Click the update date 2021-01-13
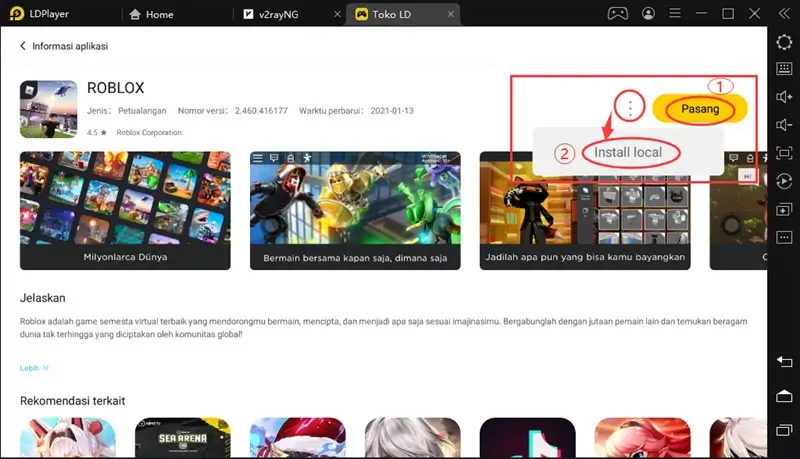The height and width of the screenshot is (459, 800). tap(392, 111)
